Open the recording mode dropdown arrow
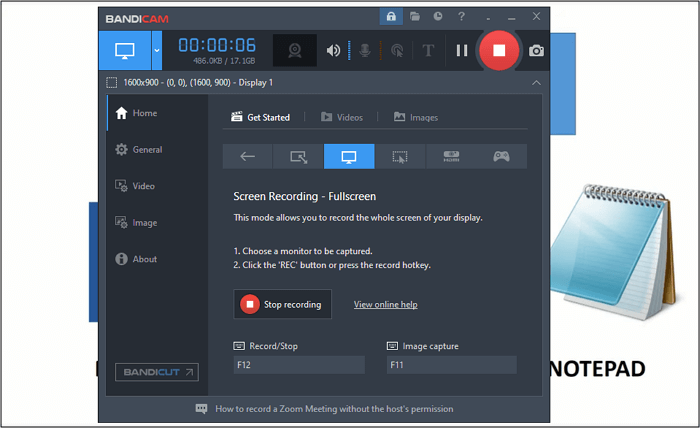This screenshot has width=700, height=428. pos(156,50)
